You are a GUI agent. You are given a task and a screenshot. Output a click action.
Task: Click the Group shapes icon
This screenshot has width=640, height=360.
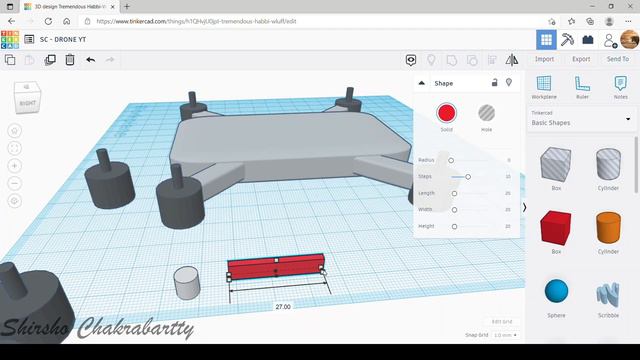[x=451, y=60]
